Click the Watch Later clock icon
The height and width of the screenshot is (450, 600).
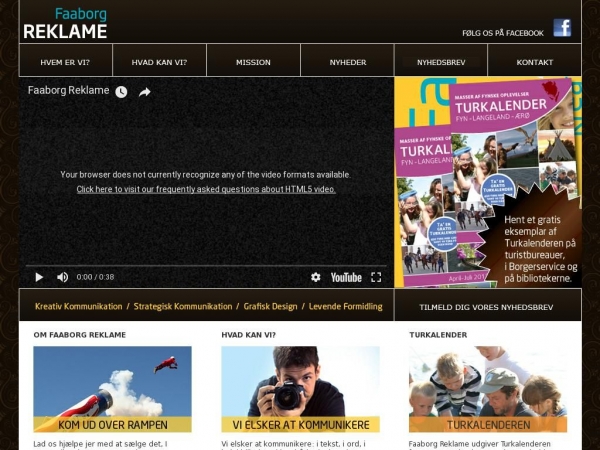tap(121, 92)
